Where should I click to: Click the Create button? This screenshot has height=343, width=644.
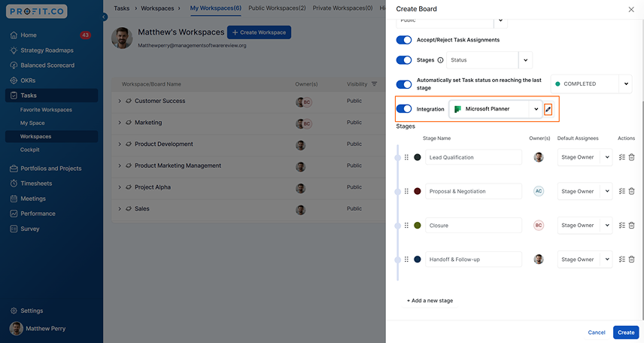pyautogui.click(x=626, y=332)
